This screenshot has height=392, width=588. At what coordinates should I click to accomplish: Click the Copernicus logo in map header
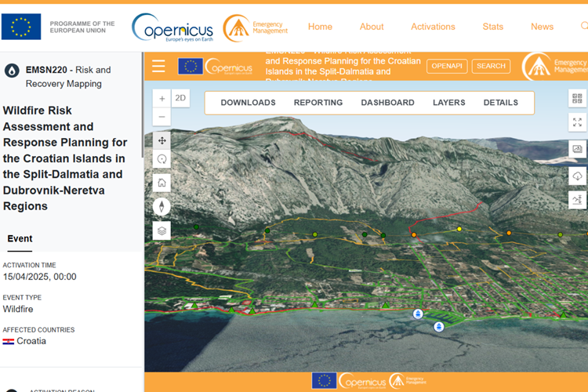click(x=228, y=67)
